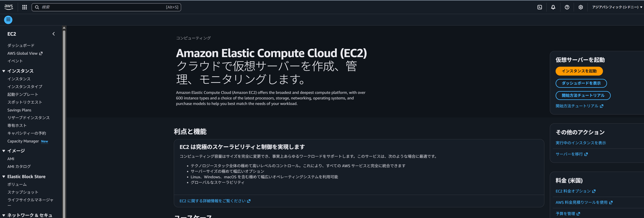Click the search magnifier icon

[x=37, y=7]
